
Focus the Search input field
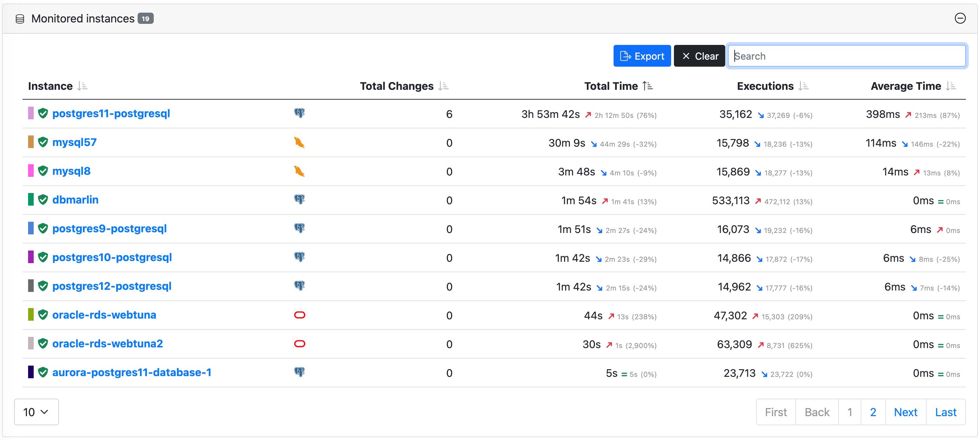tap(847, 56)
